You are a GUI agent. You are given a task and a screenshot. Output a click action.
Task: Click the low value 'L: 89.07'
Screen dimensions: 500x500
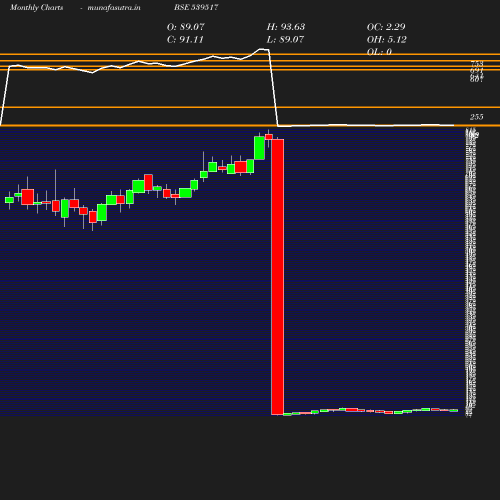click(285, 39)
